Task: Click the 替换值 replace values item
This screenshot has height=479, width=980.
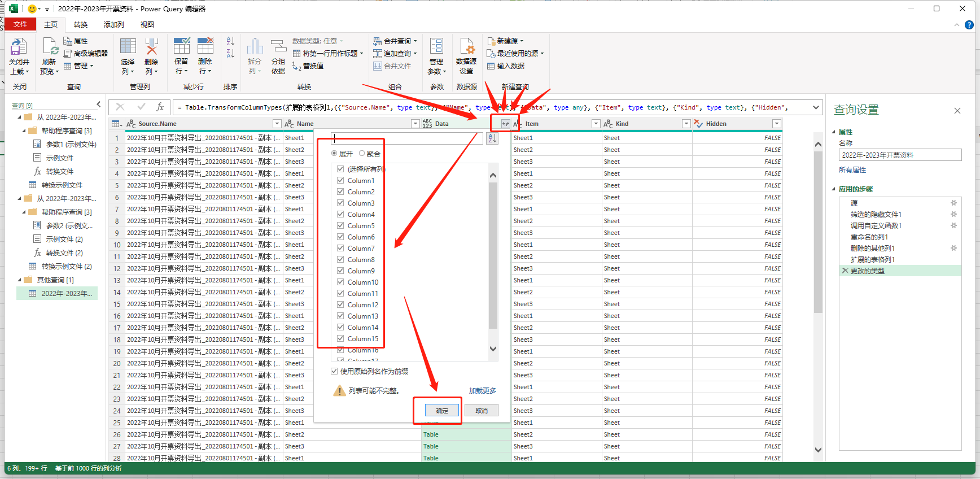Action: point(308,66)
